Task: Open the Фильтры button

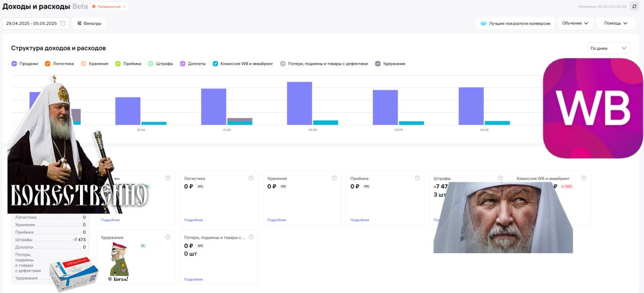Action: (x=89, y=23)
